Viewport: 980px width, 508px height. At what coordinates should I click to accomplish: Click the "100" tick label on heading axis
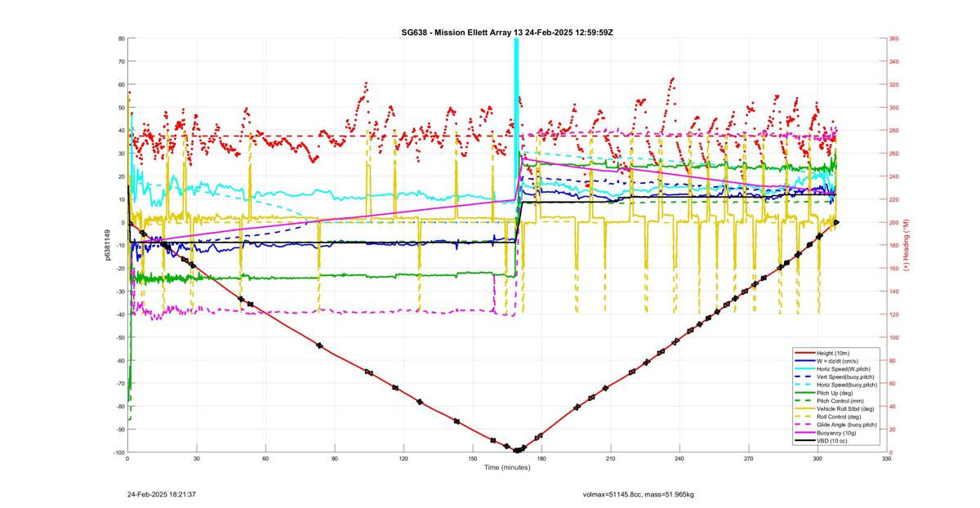click(893, 337)
